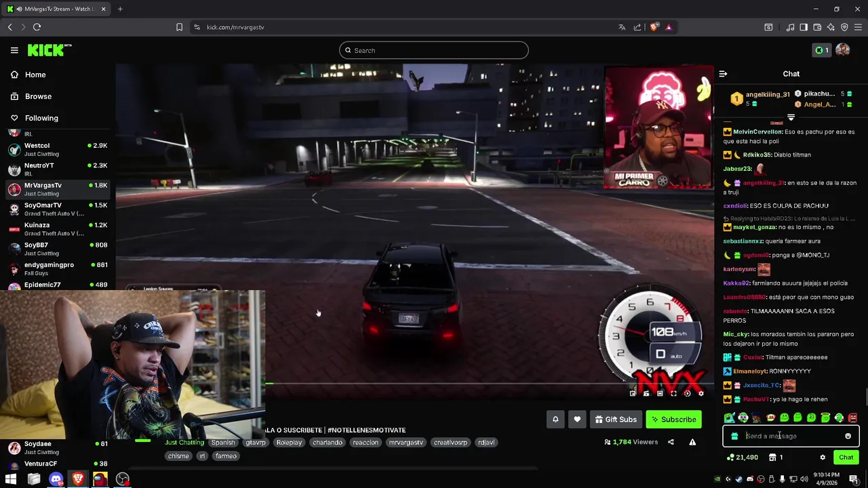Open OBS Studio from taskbar

[123, 479]
